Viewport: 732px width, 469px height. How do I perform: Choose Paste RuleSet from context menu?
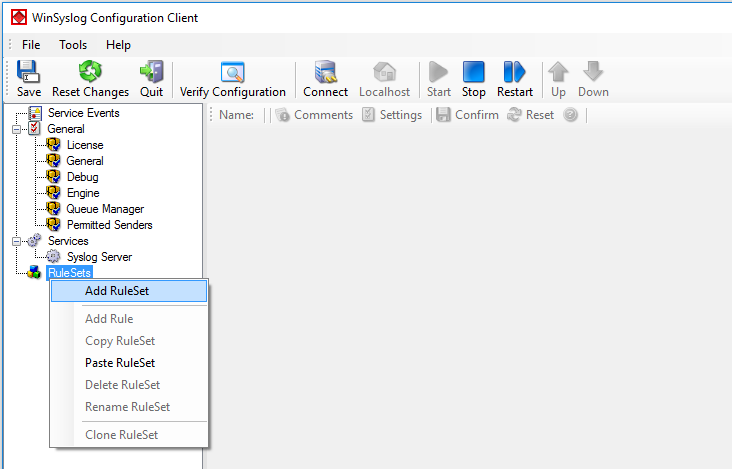point(129,363)
